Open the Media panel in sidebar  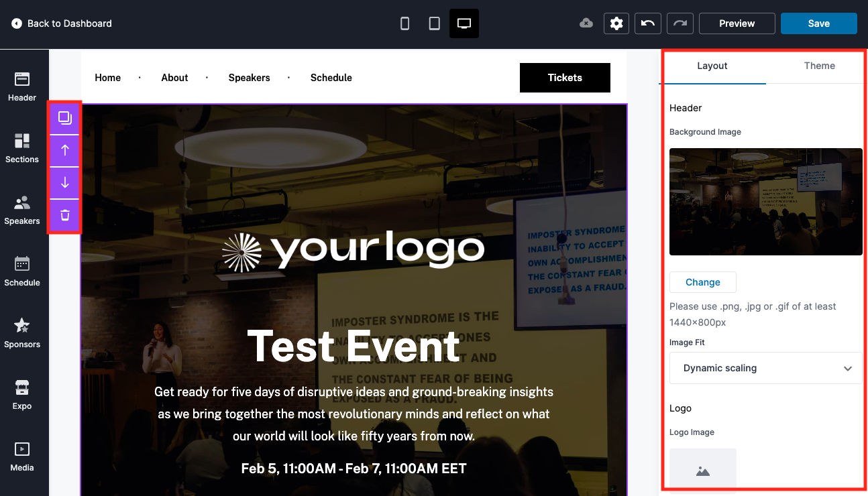pyautogui.click(x=22, y=456)
